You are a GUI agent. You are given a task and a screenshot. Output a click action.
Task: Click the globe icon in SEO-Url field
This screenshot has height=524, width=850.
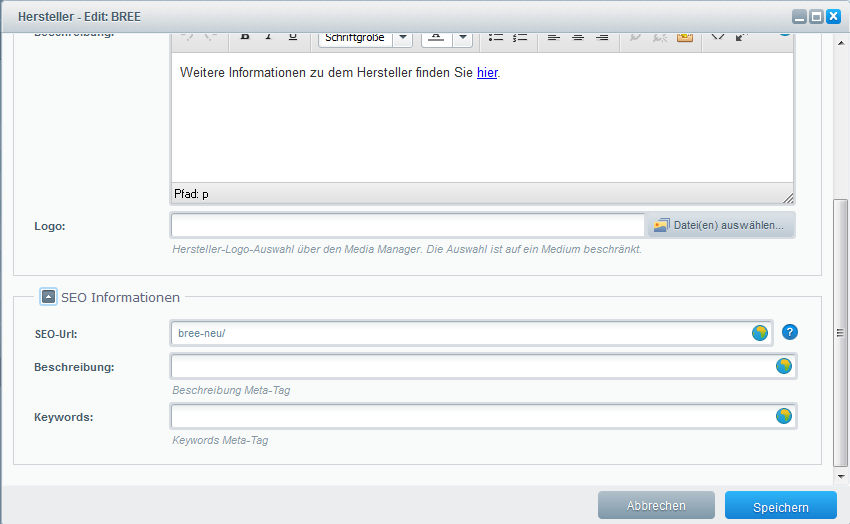(x=760, y=333)
